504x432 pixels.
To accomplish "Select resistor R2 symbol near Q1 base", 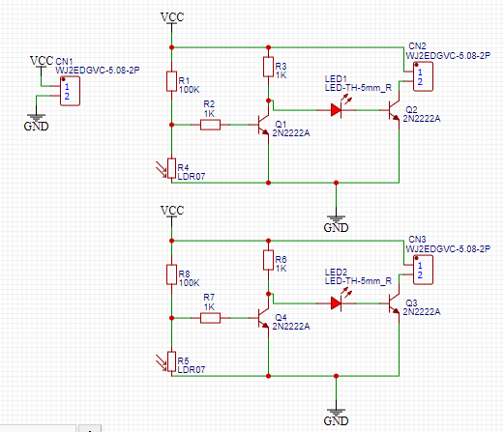I will coord(211,125).
